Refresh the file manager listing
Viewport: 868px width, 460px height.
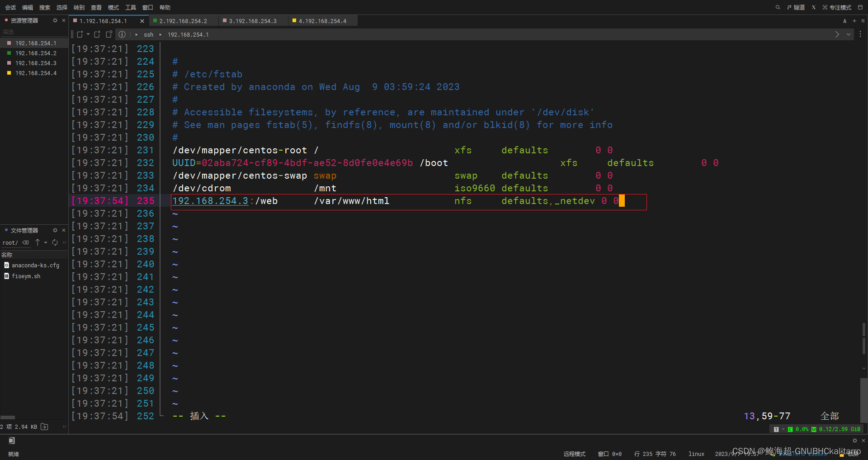(x=55, y=242)
